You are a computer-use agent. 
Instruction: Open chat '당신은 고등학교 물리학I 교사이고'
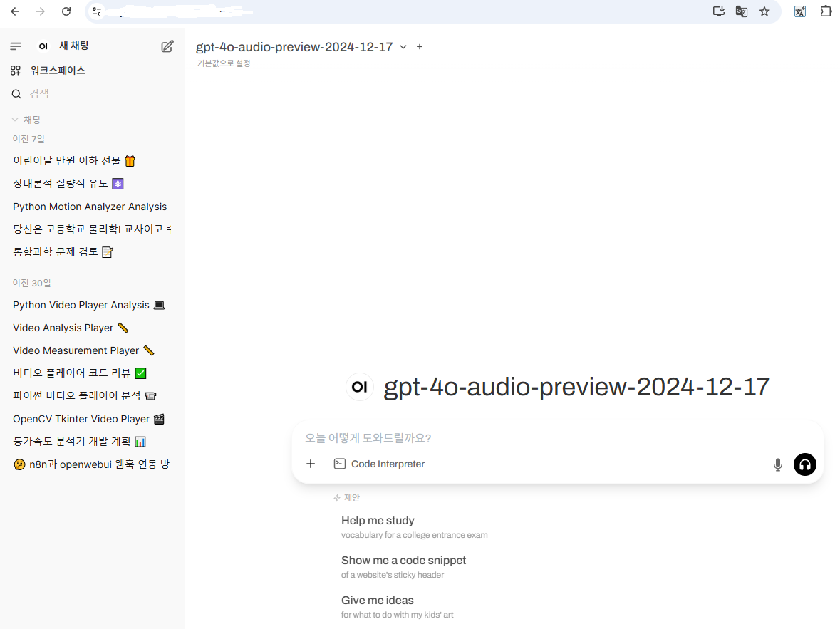91,229
